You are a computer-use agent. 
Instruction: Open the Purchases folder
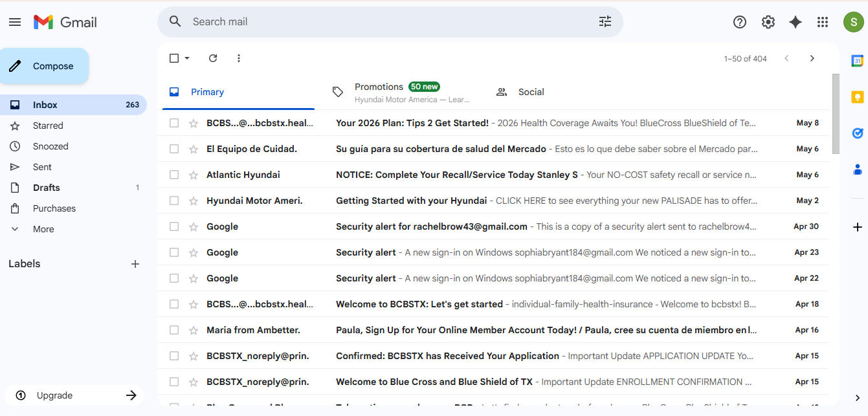(x=73, y=208)
